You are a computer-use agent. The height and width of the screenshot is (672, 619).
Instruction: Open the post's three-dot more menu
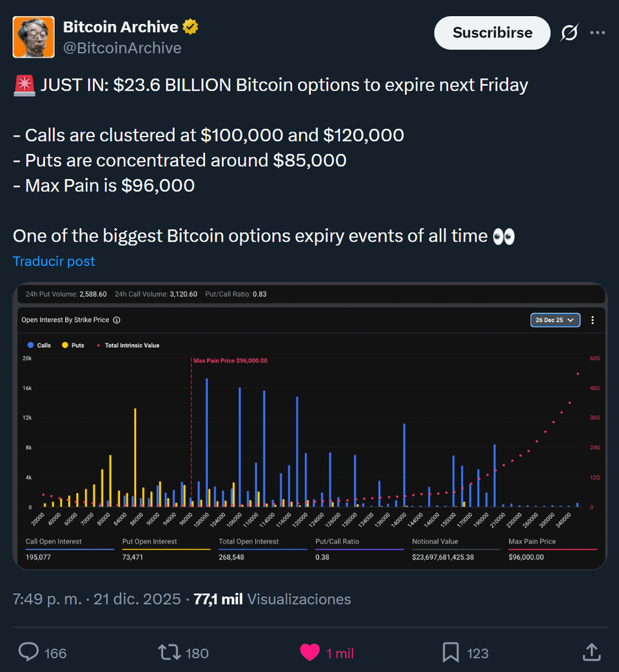point(598,32)
